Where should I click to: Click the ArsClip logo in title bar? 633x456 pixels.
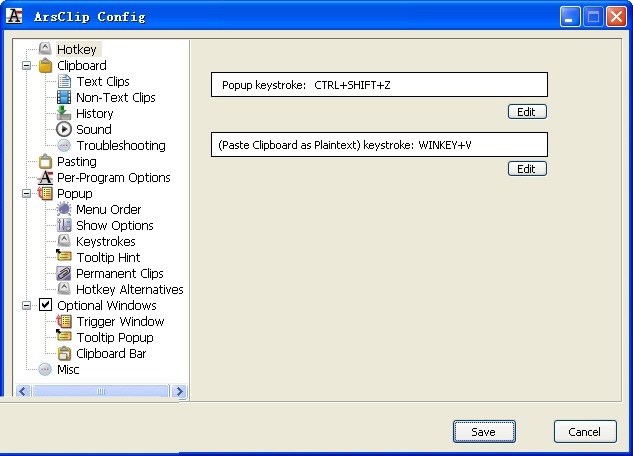pyautogui.click(x=14, y=16)
